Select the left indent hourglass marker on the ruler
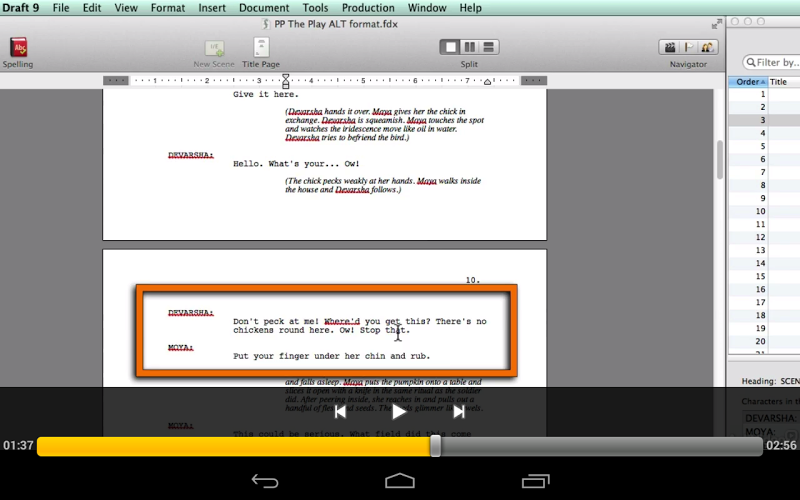Image resolution: width=800 pixels, height=500 pixels. coord(286,81)
